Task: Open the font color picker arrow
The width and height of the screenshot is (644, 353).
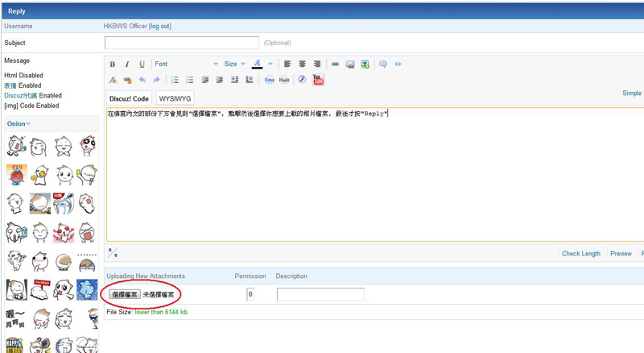Action: [270, 64]
